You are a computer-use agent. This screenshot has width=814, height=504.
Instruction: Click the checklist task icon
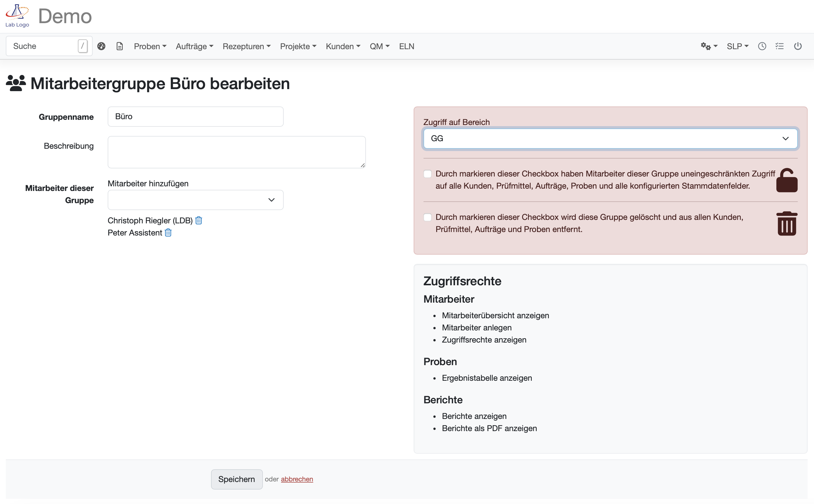click(x=780, y=46)
